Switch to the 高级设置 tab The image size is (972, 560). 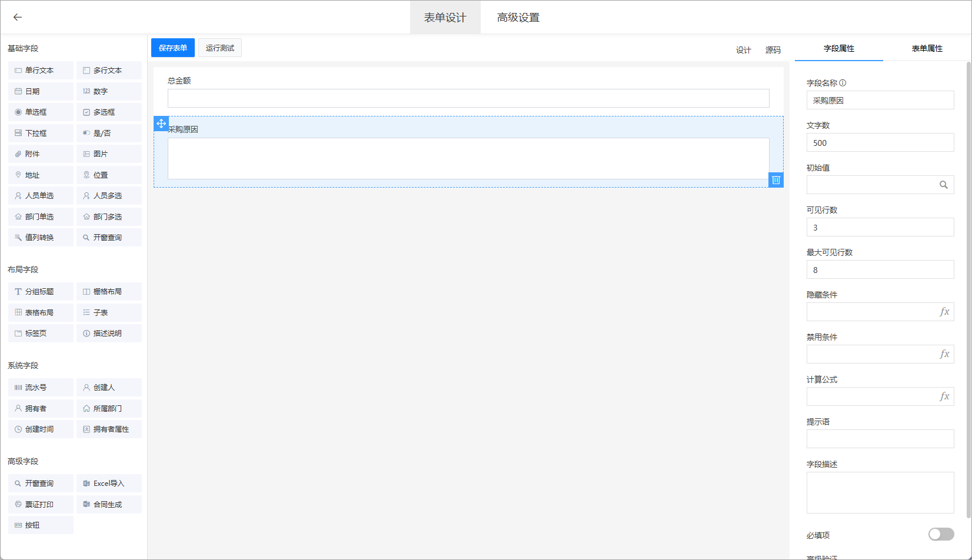[x=518, y=18]
